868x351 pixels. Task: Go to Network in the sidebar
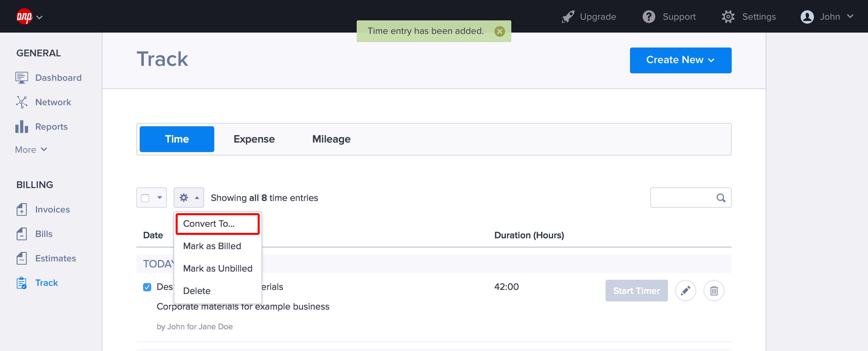tap(53, 102)
